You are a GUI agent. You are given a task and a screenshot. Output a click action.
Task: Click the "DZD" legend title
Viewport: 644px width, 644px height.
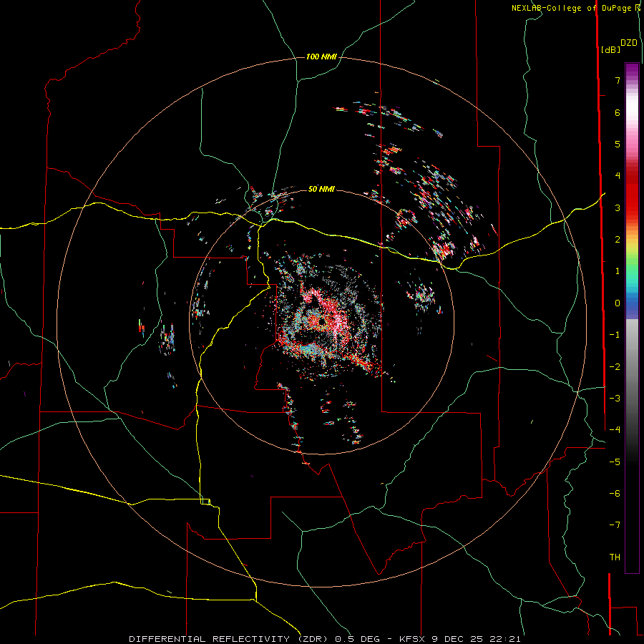point(629,43)
